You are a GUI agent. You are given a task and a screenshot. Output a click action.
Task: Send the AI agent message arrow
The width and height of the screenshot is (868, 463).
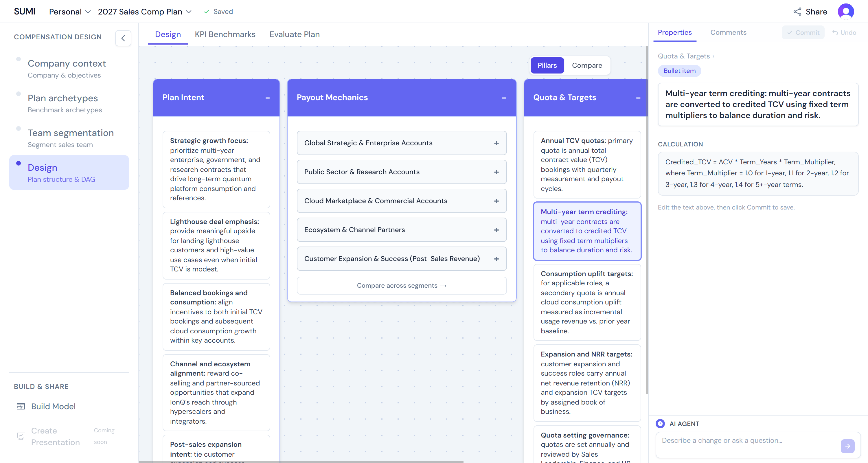(x=847, y=446)
